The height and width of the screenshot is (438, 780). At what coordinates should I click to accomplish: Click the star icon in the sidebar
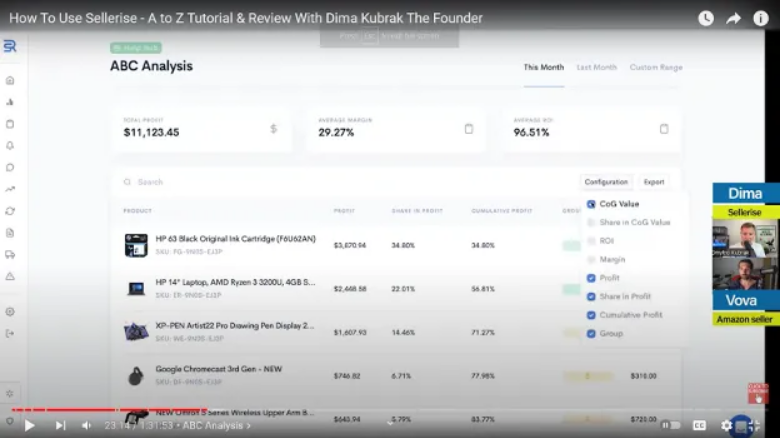click(10, 393)
